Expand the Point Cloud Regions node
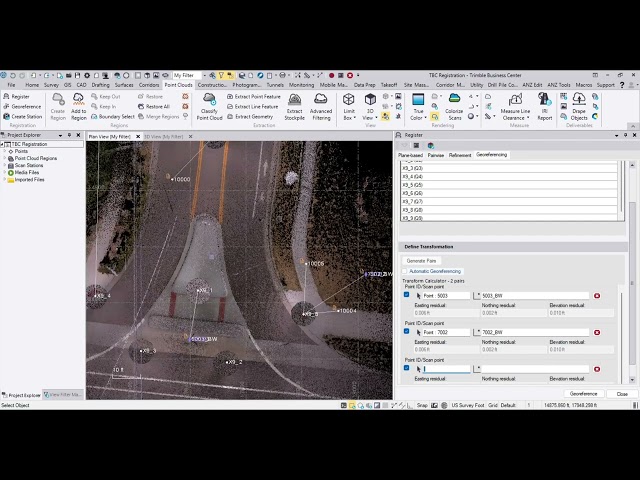Screen dimensions: 640x480 5,158
